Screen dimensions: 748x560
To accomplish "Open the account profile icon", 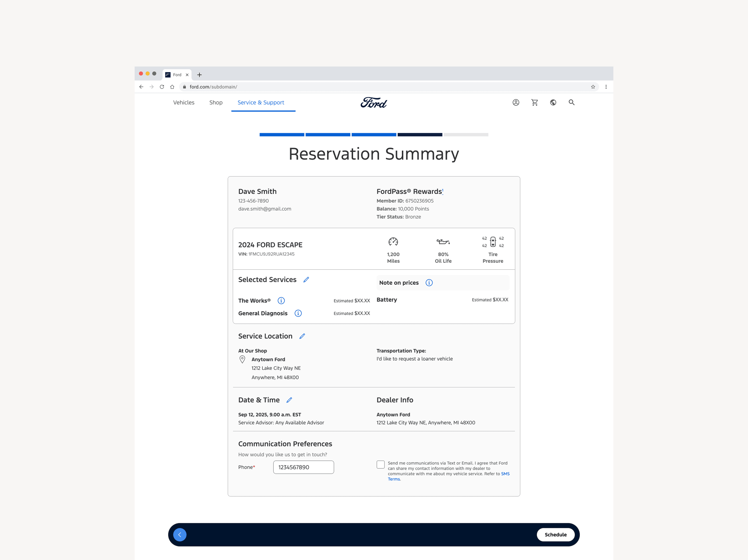I will click(516, 102).
